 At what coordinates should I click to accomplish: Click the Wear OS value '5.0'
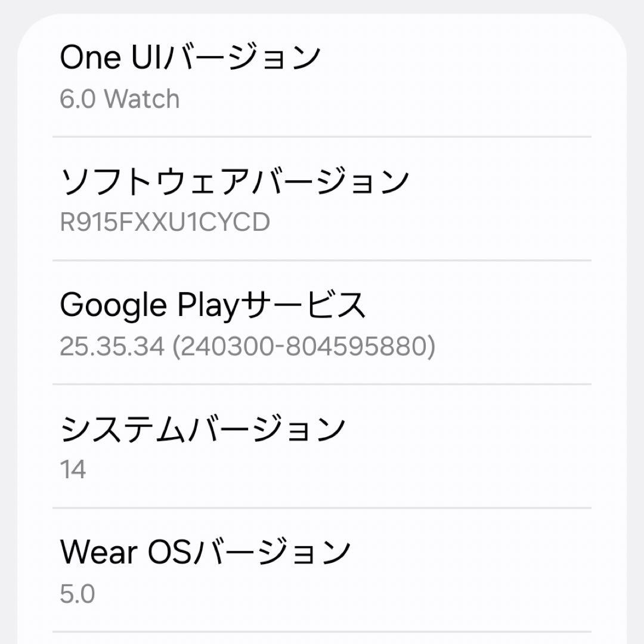78,594
